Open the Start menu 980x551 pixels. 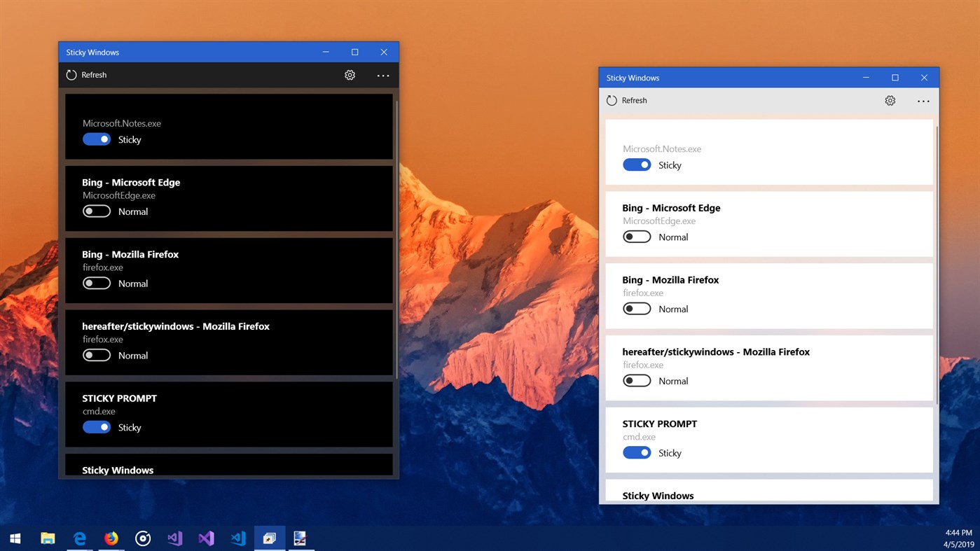(15, 538)
